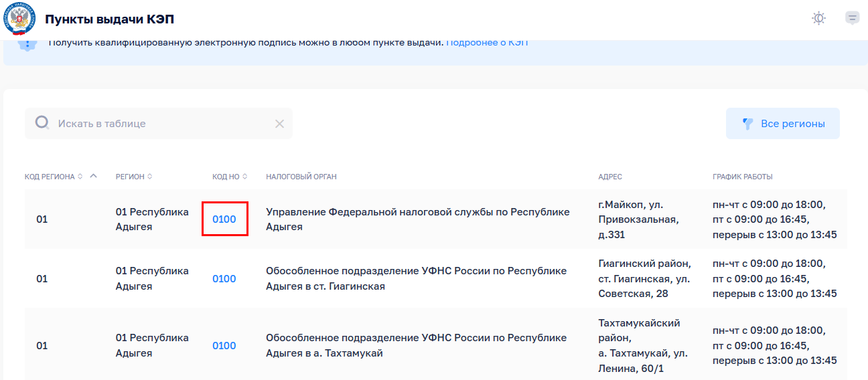The image size is (868, 380).
Task: Open code 0100 for the Гиагинская office
Action: click(x=224, y=278)
